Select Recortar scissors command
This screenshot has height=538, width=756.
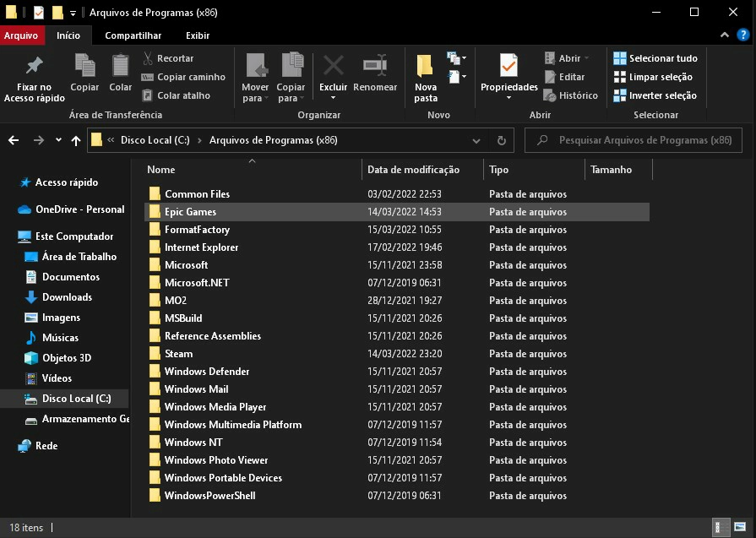(x=168, y=58)
